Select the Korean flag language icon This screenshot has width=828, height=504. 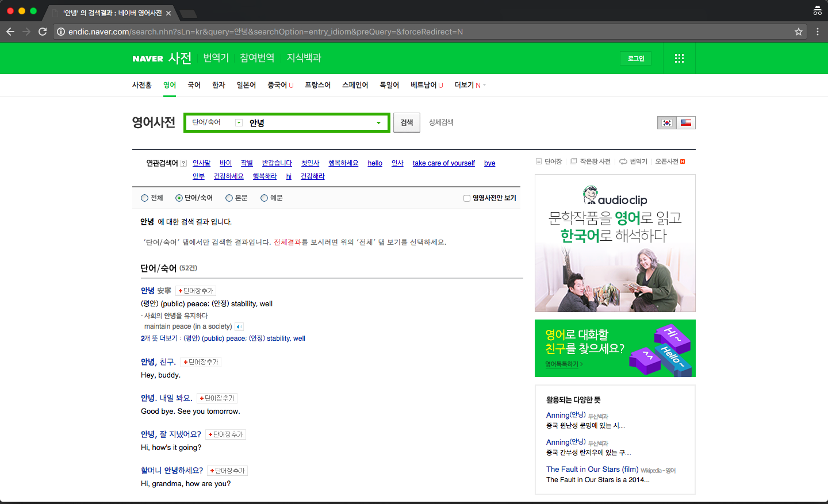pos(667,122)
